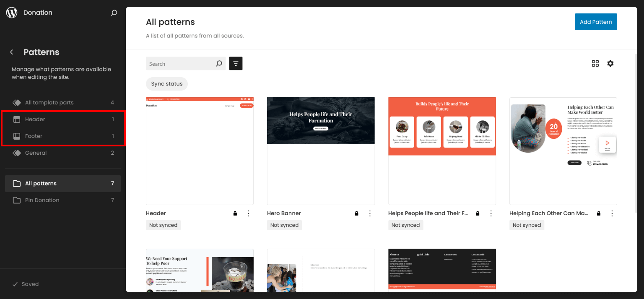Viewport: 644px width, 299px height.
Task: Open three-dot menu for Helping Each Other pattern
Action: tap(612, 213)
